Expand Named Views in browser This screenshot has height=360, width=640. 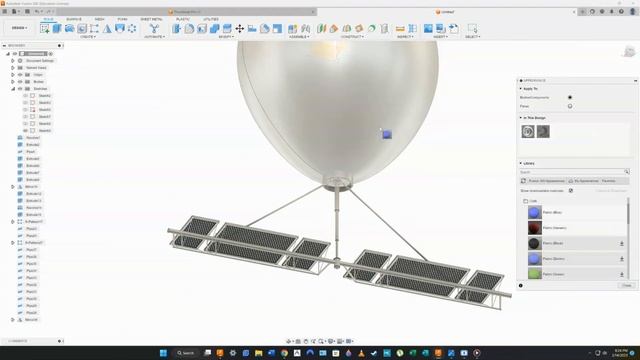pos(13,68)
